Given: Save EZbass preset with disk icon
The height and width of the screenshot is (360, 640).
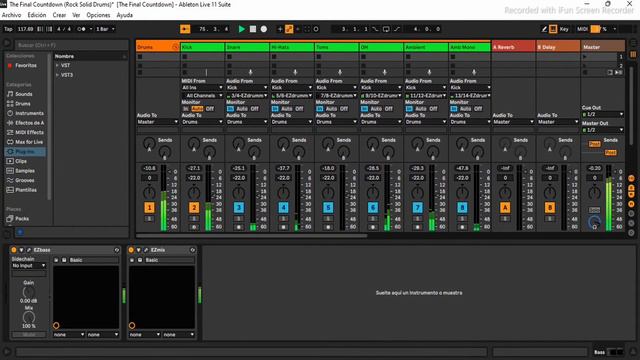Looking at the screenshot, I should point(64,260).
